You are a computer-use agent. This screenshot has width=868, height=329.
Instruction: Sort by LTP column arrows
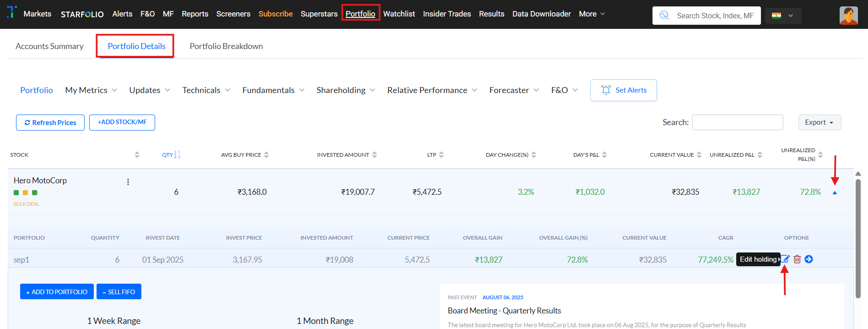point(441,155)
